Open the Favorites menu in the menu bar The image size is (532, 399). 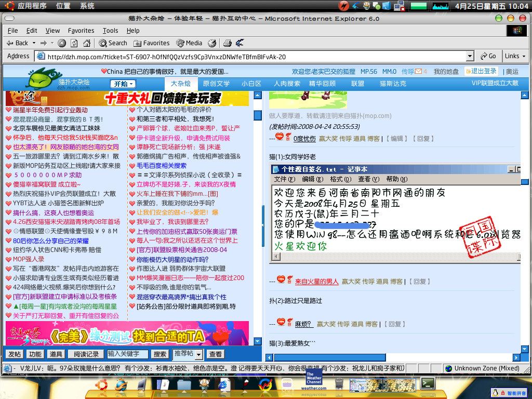(81, 31)
